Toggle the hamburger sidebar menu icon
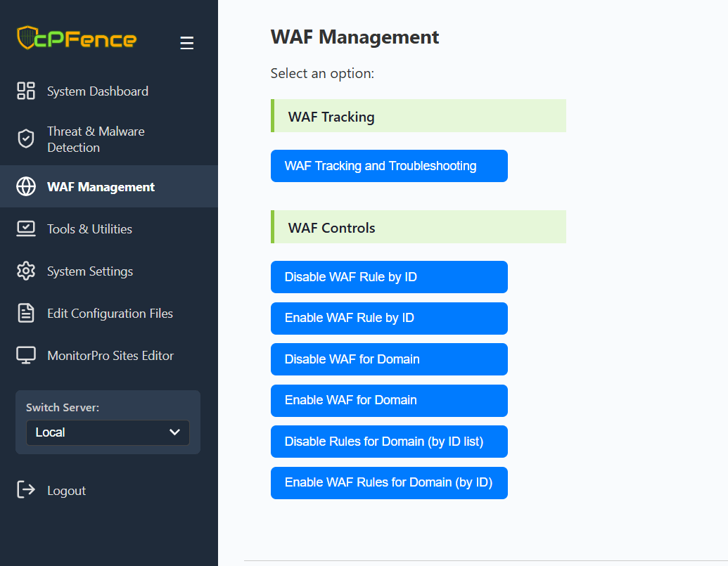This screenshot has height=566, width=728. [186, 43]
